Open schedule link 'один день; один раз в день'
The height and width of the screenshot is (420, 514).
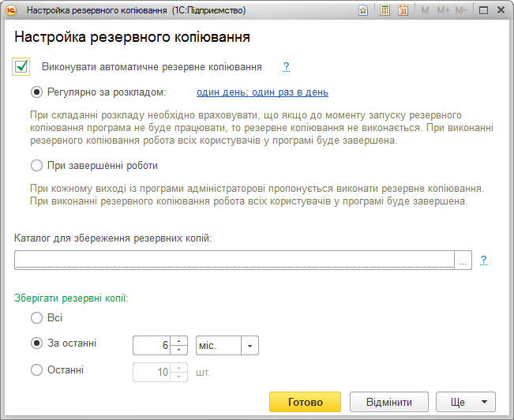point(263,92)
